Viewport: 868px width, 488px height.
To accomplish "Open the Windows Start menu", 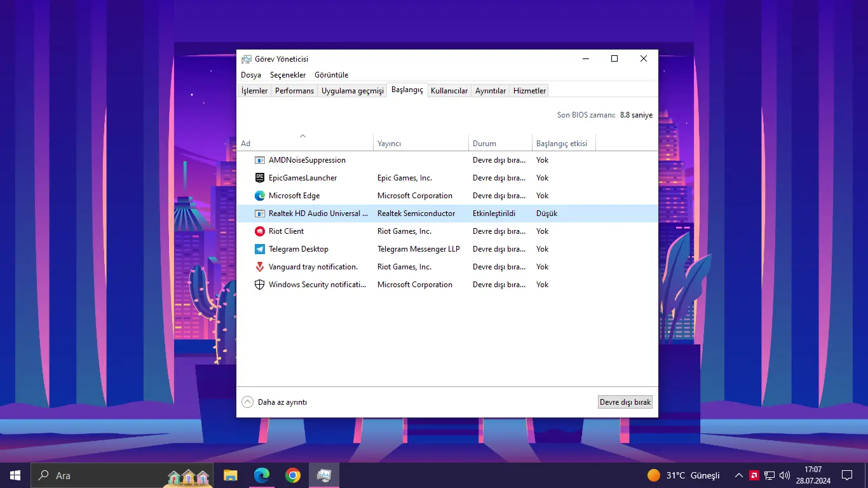I will point(15,475).
